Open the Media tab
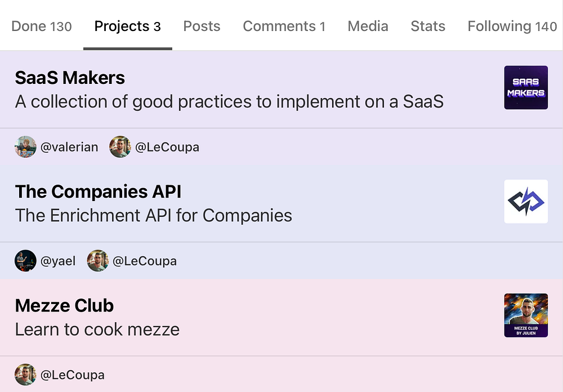This screenshot has height=392, width=563. 368,26
